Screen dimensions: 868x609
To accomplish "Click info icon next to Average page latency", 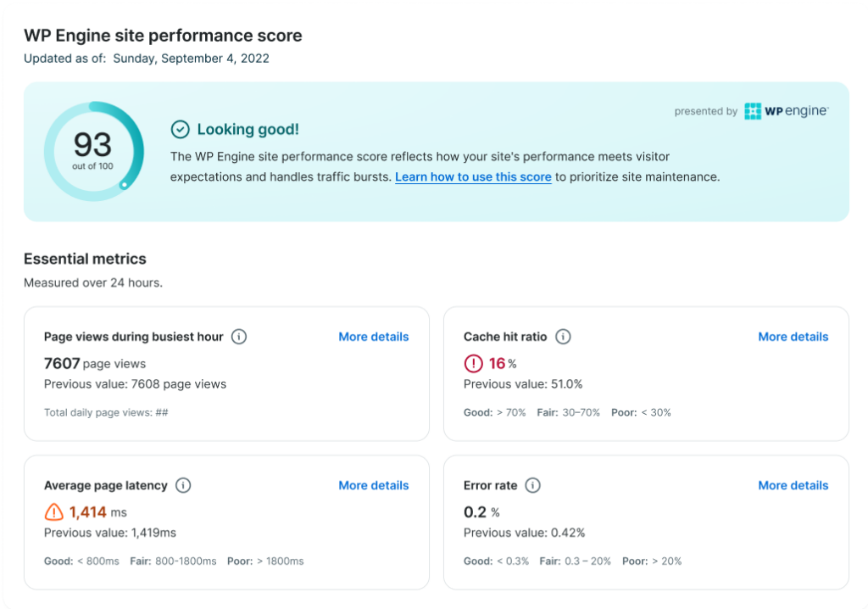I will tap(183, 485).
